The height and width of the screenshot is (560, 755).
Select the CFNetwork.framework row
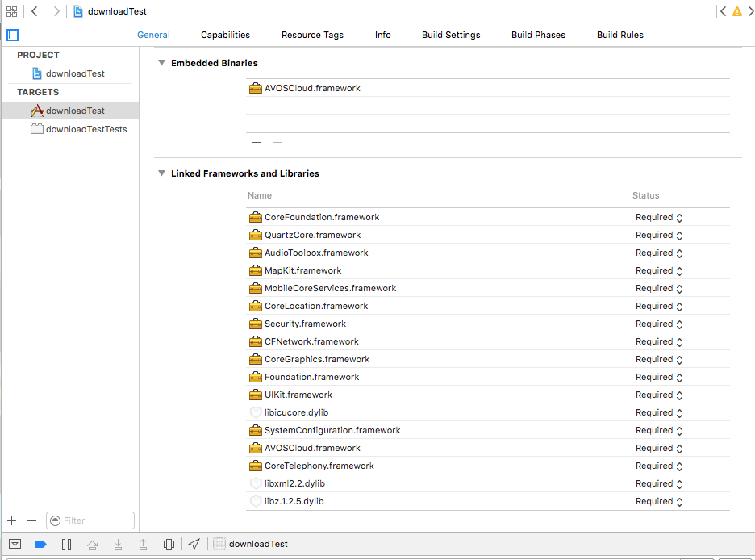tap(488, 341)
